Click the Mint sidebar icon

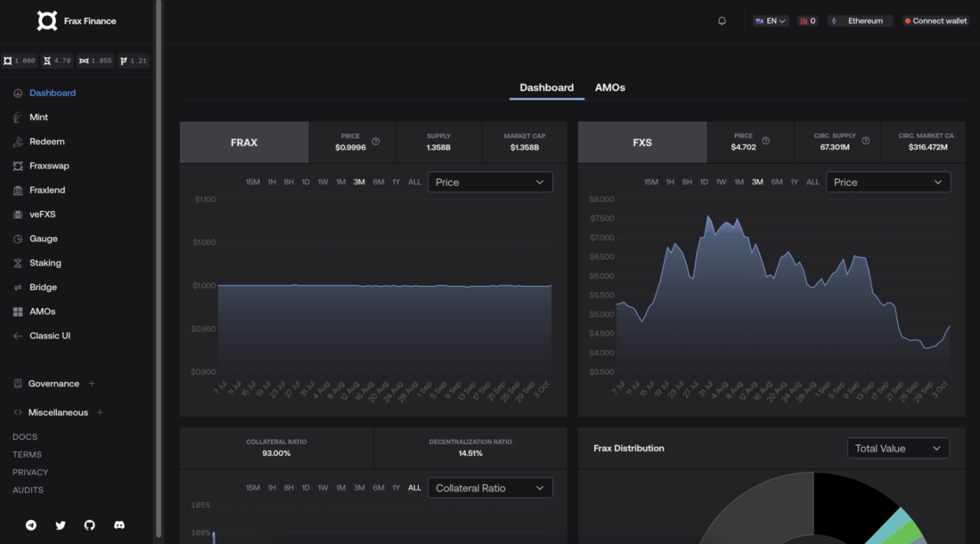pos(18,117)
